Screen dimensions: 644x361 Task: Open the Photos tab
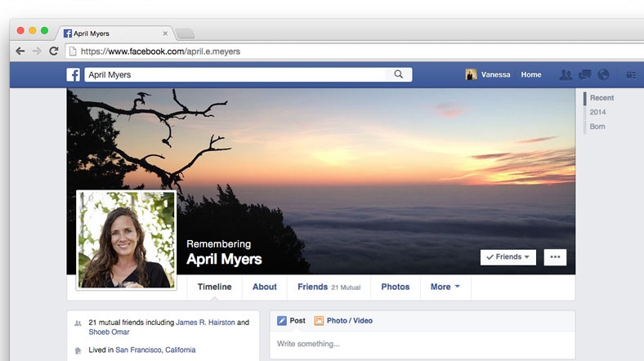[x=395, y=287]
